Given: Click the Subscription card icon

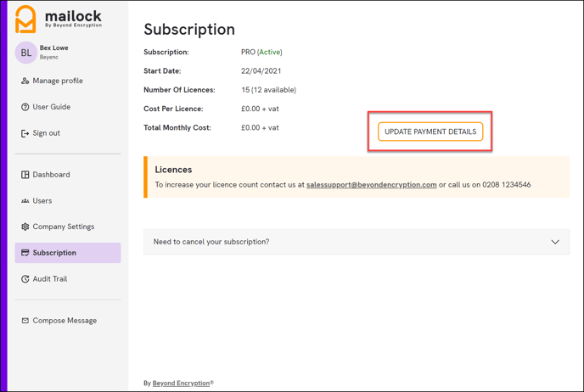Looking at the screenshot, I should coord(25,253).
